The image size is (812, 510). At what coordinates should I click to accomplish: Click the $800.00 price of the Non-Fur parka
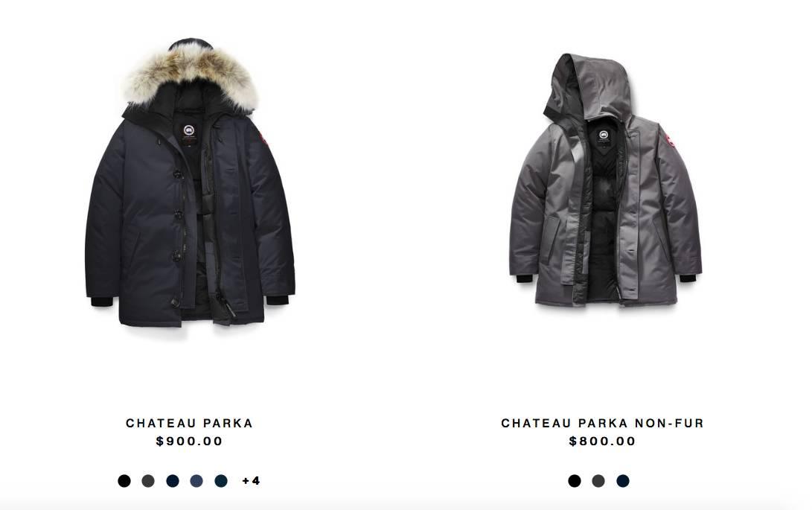pyautogui.click(x=602, y=442)
